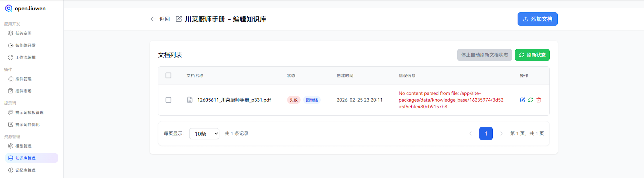
Task: Click the 创建时间 column header
Action: pos(345,76)
